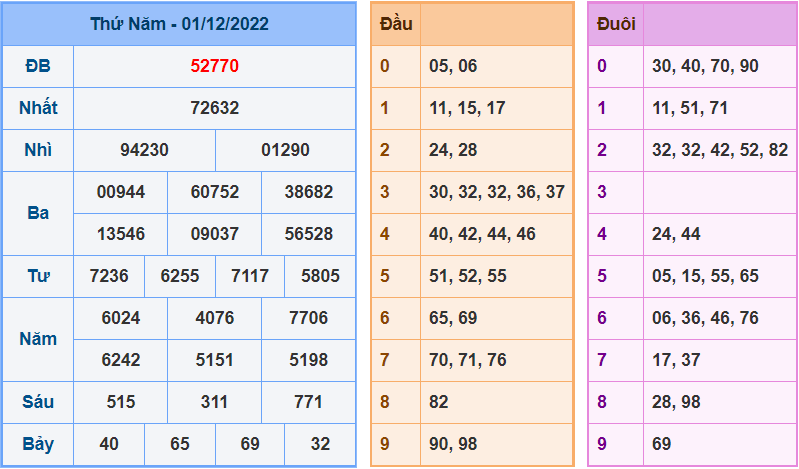Click Đuôi values '28, 98'
Screen dimensions: 799x469
(676, 402)
